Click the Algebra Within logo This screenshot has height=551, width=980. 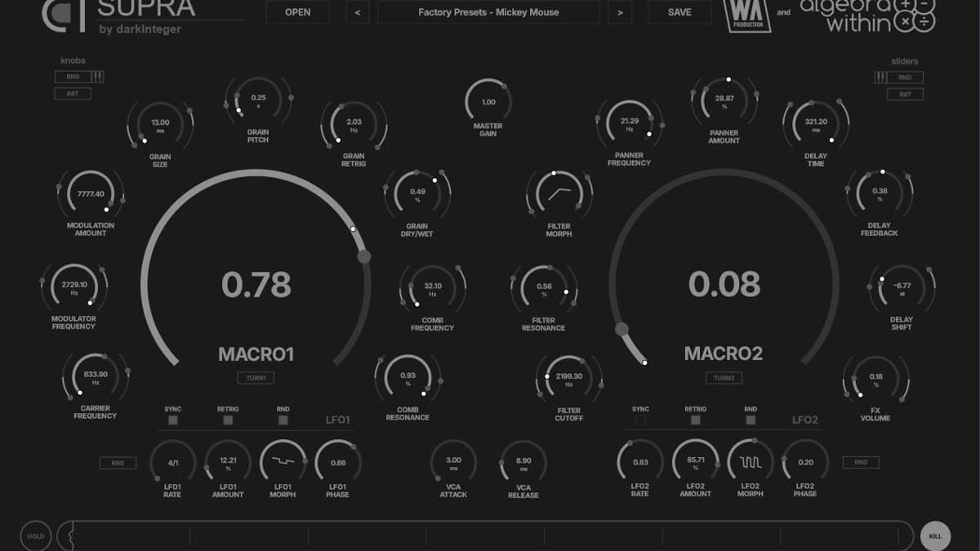pyautogui.click(x=867, y=15)
